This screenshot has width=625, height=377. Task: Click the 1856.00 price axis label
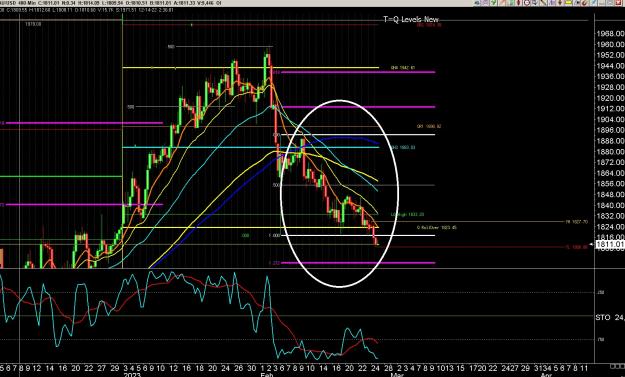pos(611,184)
